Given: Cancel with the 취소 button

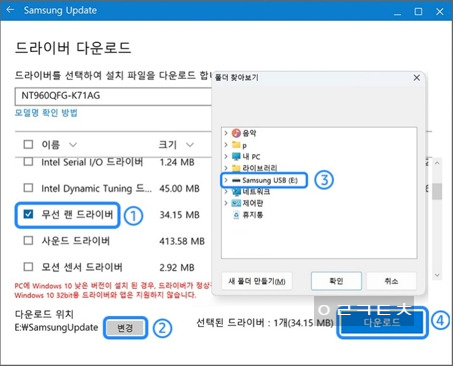Looking at the screenshot, I should pyautogui.click(x=391, y=281).
